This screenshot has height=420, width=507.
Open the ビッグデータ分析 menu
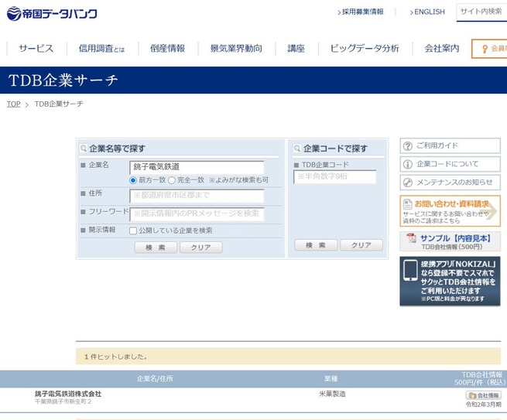click(x=365, y=49)
